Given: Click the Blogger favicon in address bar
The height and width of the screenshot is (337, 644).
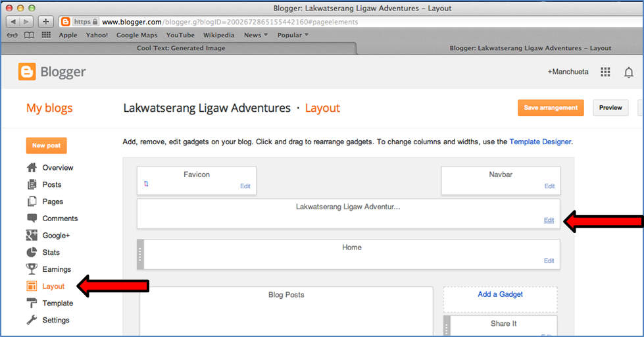Looking at the screenshot, I should 65,22.
